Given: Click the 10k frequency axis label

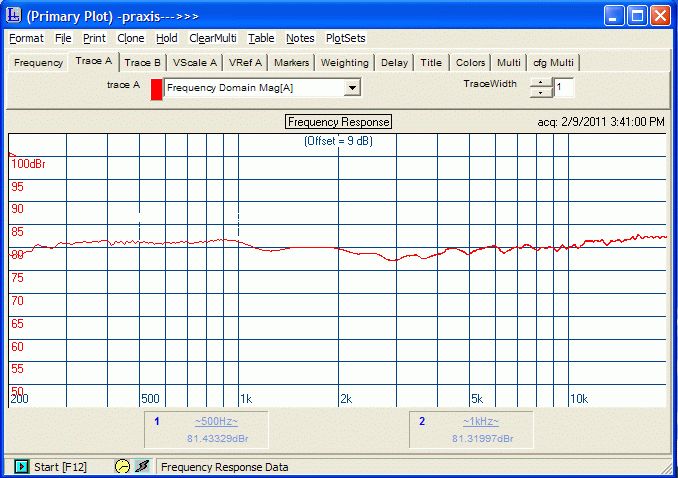Looking at the screenshot, I should coord(579,399).
